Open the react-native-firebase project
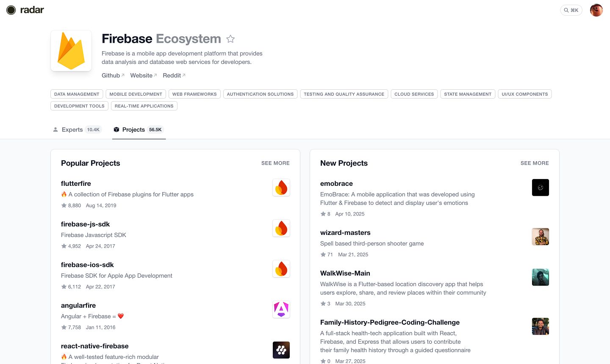 pos(95,346)
